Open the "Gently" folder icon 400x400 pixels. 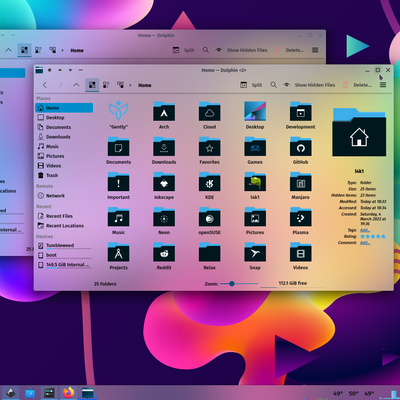click(118, 111)
